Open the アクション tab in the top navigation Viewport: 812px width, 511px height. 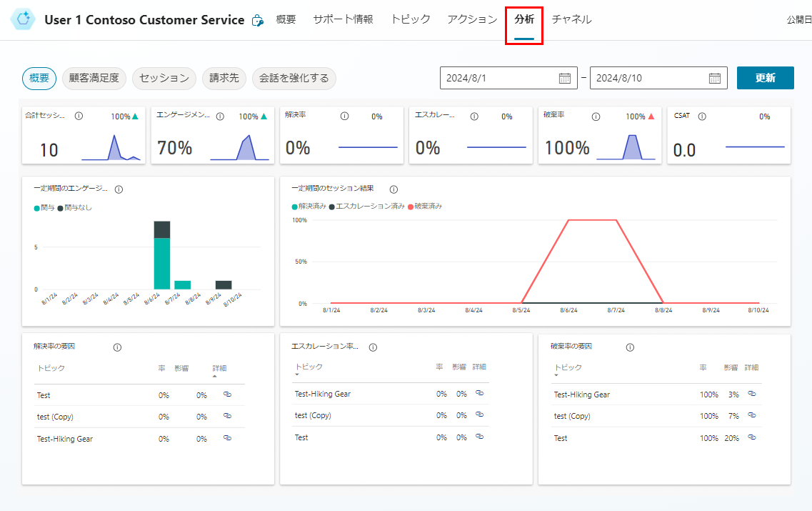(x=472, y=19)
